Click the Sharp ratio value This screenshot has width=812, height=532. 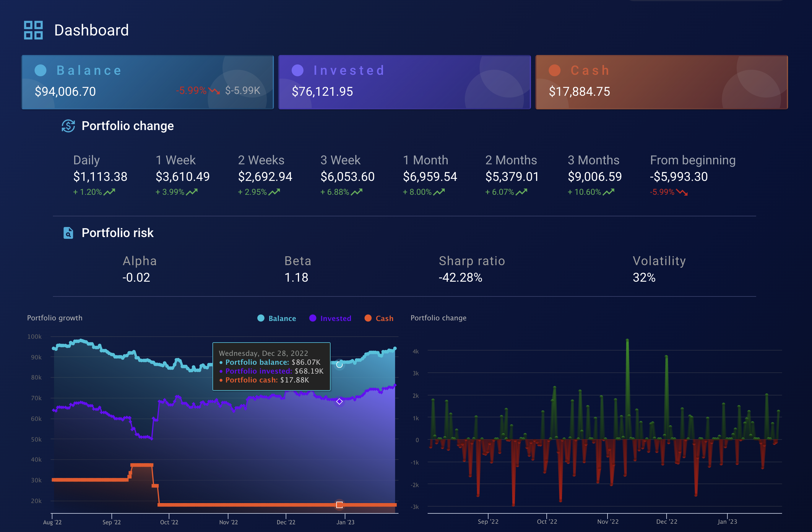[x=460, y=278]
